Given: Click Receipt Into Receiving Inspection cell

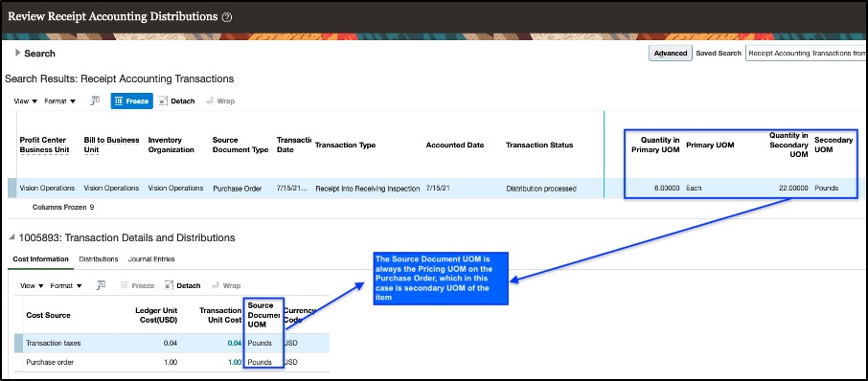Looking at the screenshot, I should [368, 188].
